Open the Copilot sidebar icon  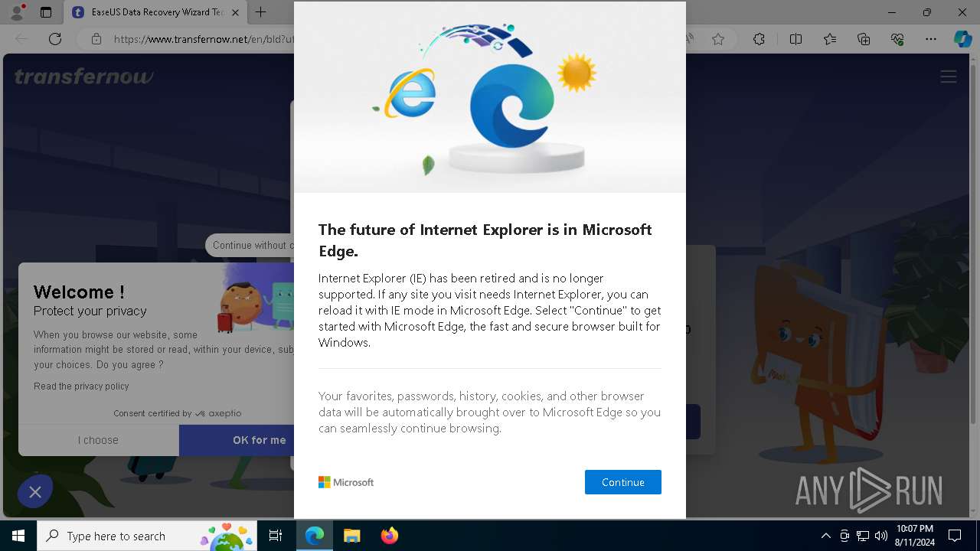[962, 39]
